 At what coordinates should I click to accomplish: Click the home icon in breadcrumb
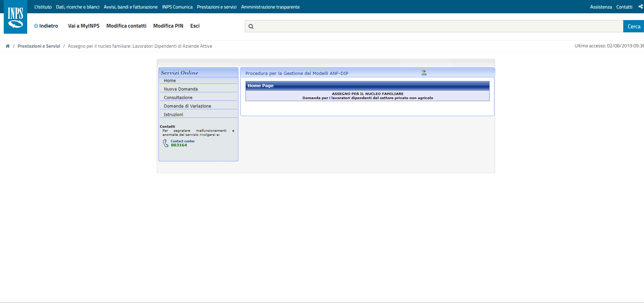click(7, 46)
